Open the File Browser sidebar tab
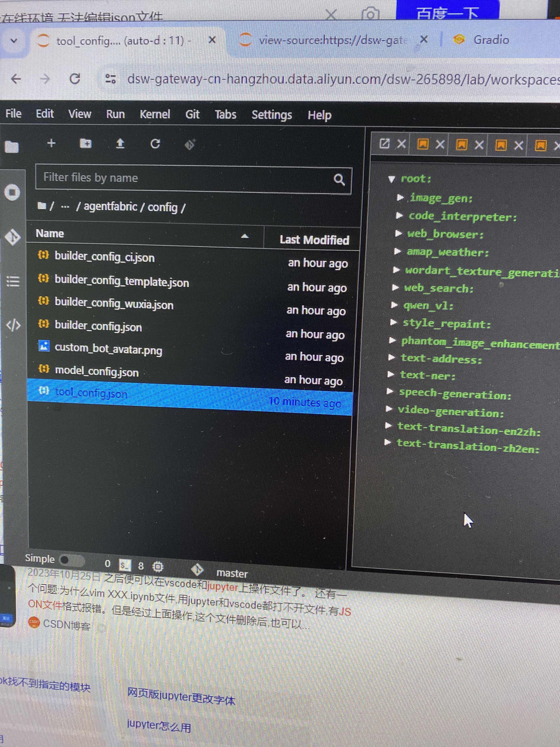This screenshot has height=747, width=560. [12, 147]
